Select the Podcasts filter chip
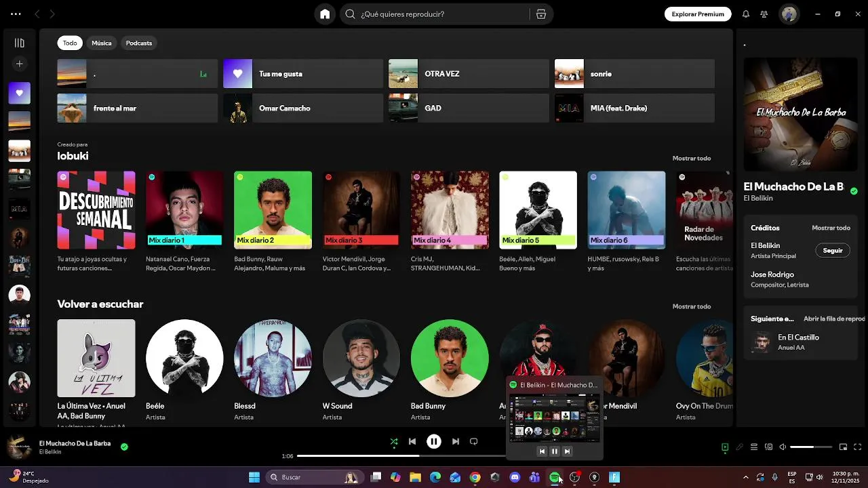This screenshot has width=868, height=488. tap(139, 43)
